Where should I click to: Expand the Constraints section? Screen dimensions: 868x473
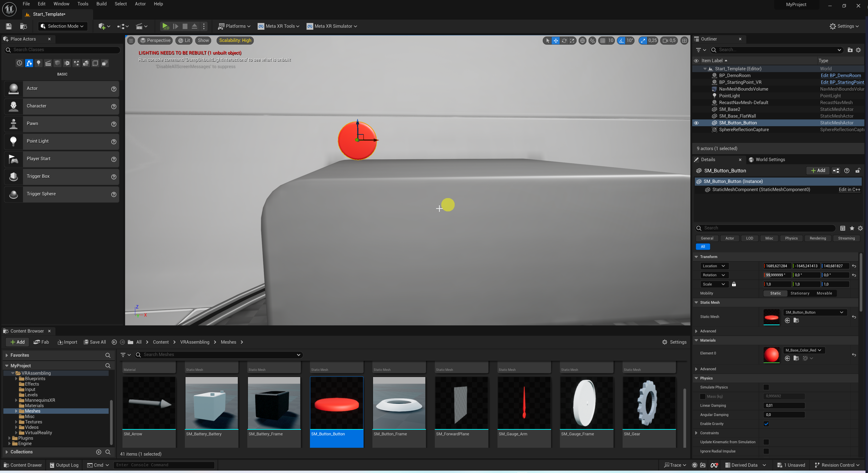pos(696,433)
